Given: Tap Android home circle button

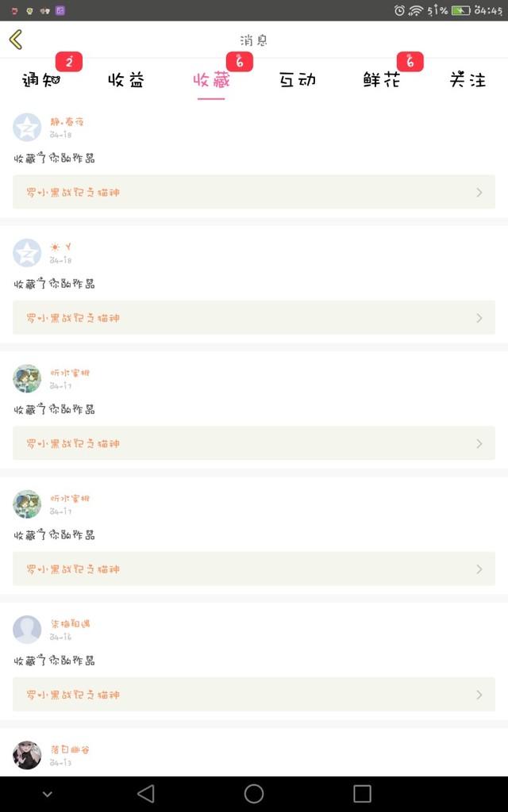Looking at the screenshot, I should [x=254, y=793].
